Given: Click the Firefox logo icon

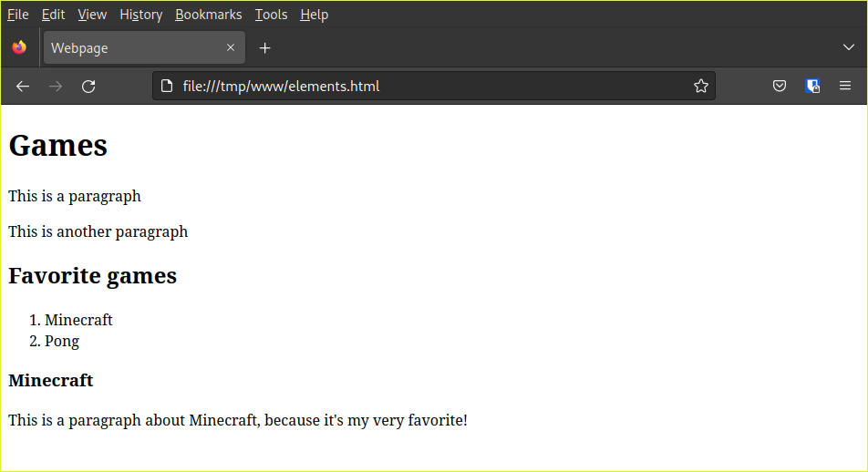Looking at the screenshot, I should [x=19, y=47].
